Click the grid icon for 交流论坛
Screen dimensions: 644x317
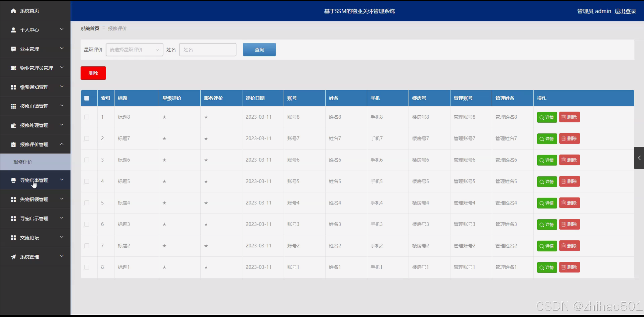coord(13,238)
